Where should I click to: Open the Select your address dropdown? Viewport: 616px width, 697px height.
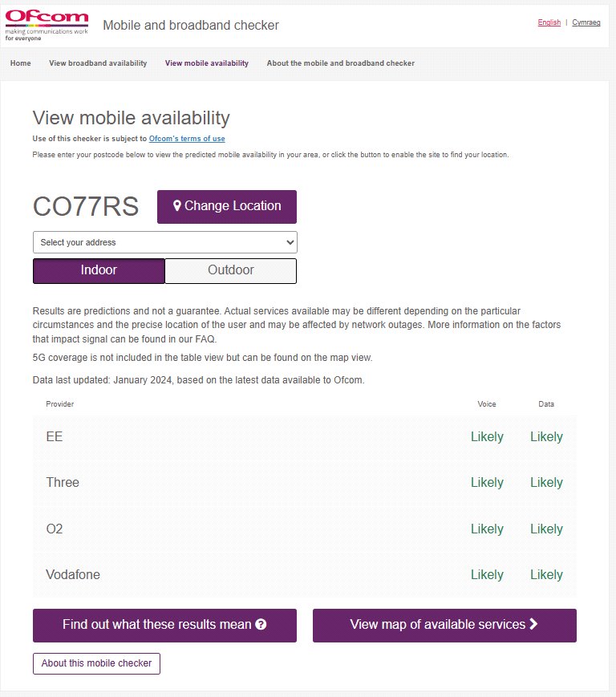(164, 242)
